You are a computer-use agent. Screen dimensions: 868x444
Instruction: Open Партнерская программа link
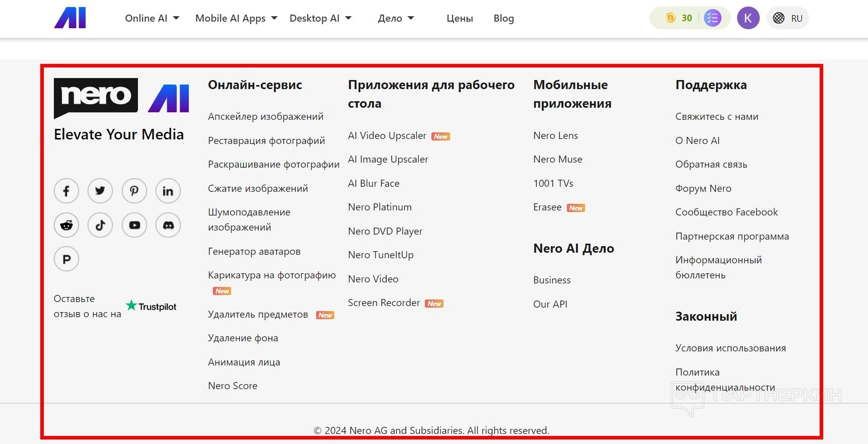pos(732,236)
